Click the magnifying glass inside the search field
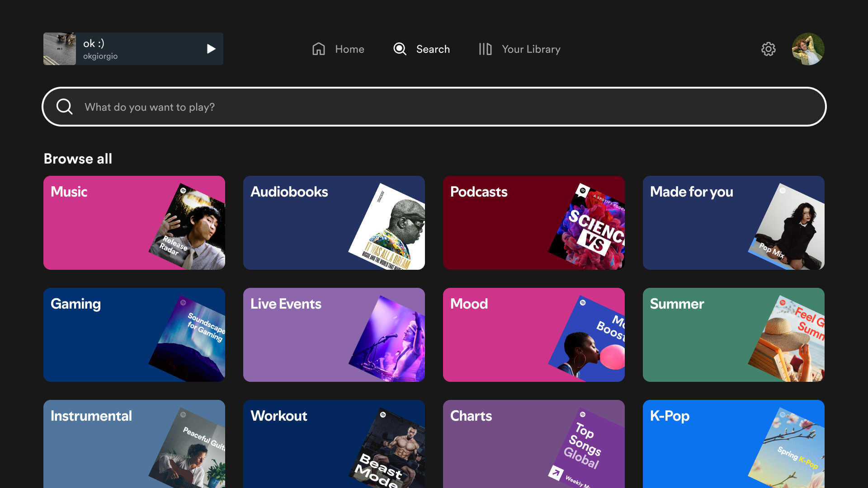Screen dimensions: 868x488 pos(64,107)
